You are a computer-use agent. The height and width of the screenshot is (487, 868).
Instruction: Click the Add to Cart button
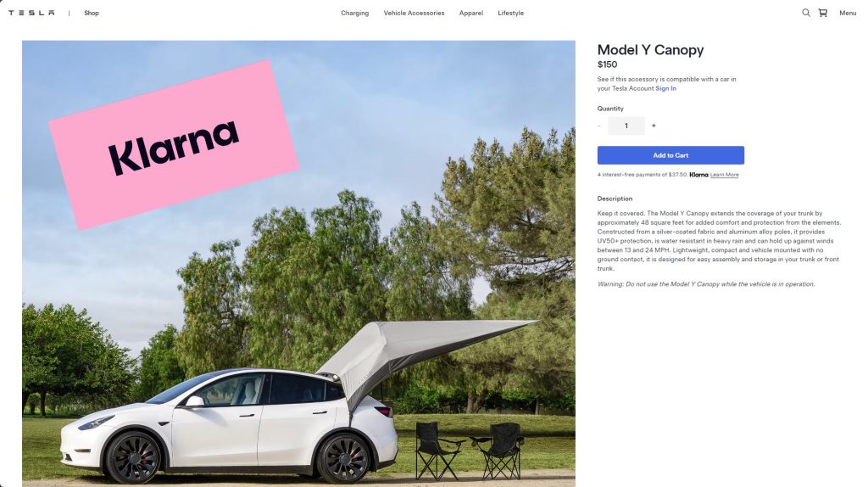[x=670, y=155]
